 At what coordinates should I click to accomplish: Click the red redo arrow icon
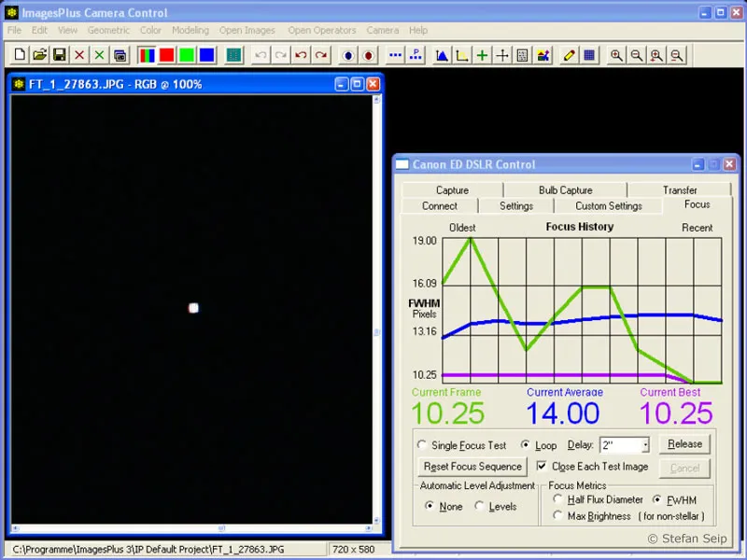pos(321,55)
